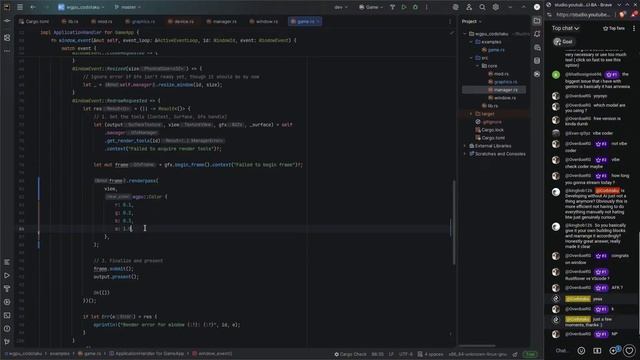This screenshot has height=360, width=640.
Task: Open the Top chat dropdown in Brave
Action: [x=565, y=28]
